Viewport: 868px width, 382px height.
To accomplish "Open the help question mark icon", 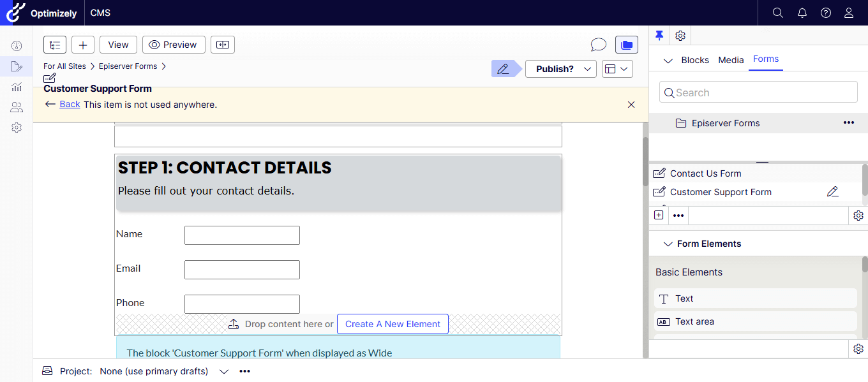I will click(826, 13).
